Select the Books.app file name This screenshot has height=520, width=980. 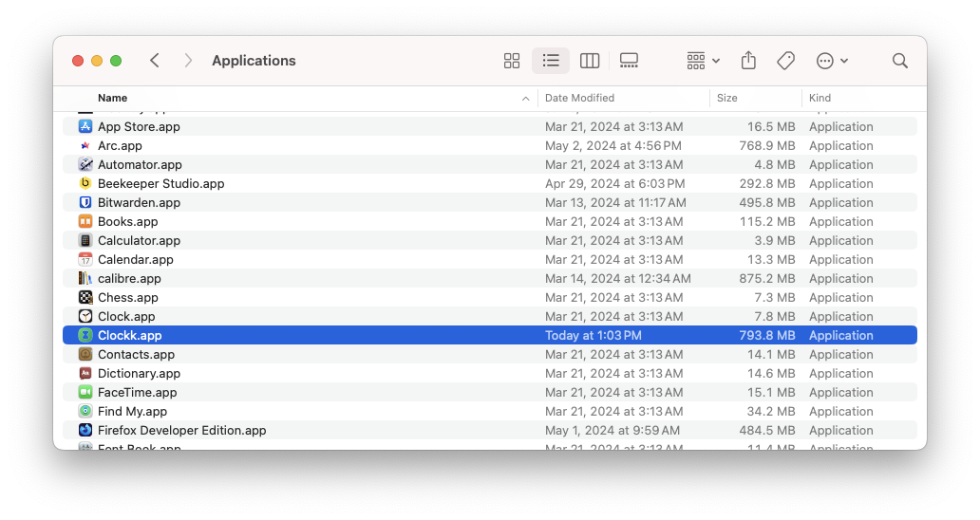(128, 222)
